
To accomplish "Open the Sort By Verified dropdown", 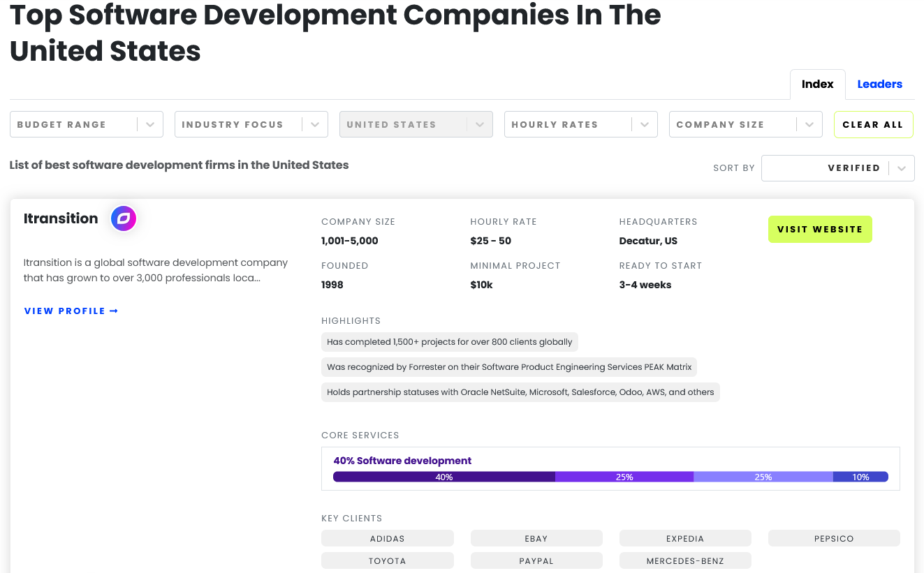I will coord(837,168).
